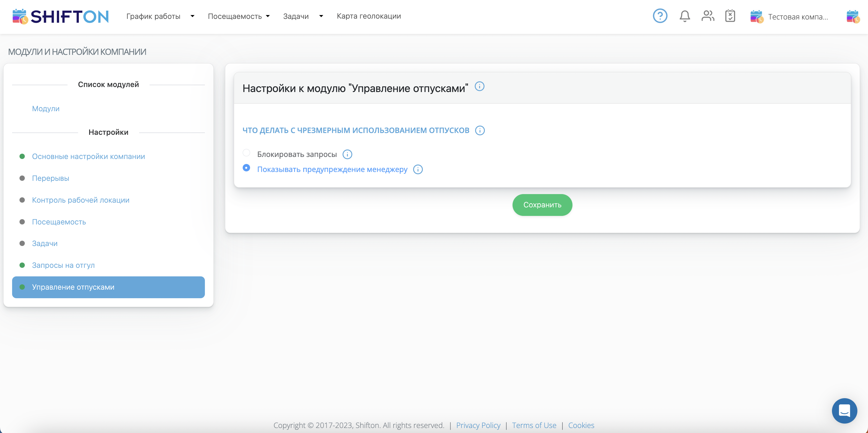Show info icon next to Показывать предупреждение менеджеру
868x433 pixels.
click(418, 169)
